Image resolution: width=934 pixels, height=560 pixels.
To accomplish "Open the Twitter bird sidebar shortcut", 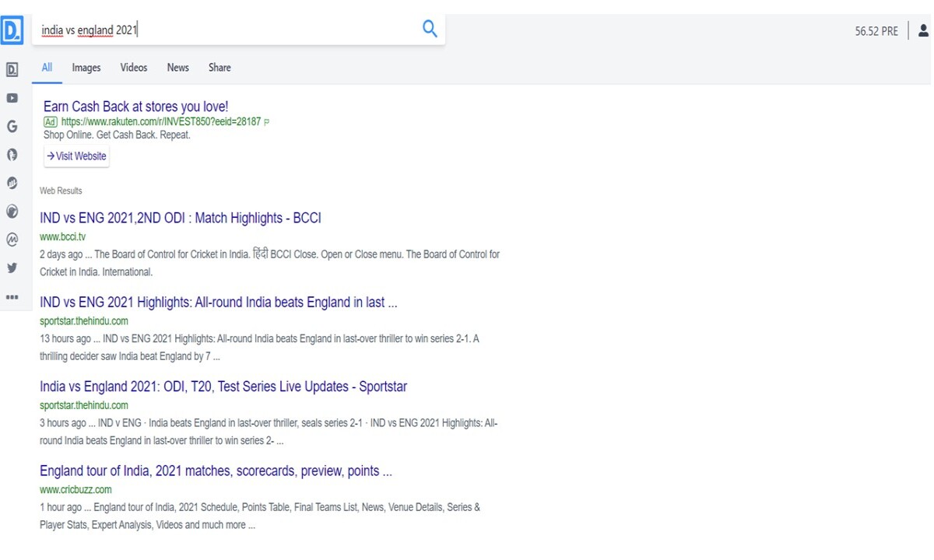I will click(12, 268).
